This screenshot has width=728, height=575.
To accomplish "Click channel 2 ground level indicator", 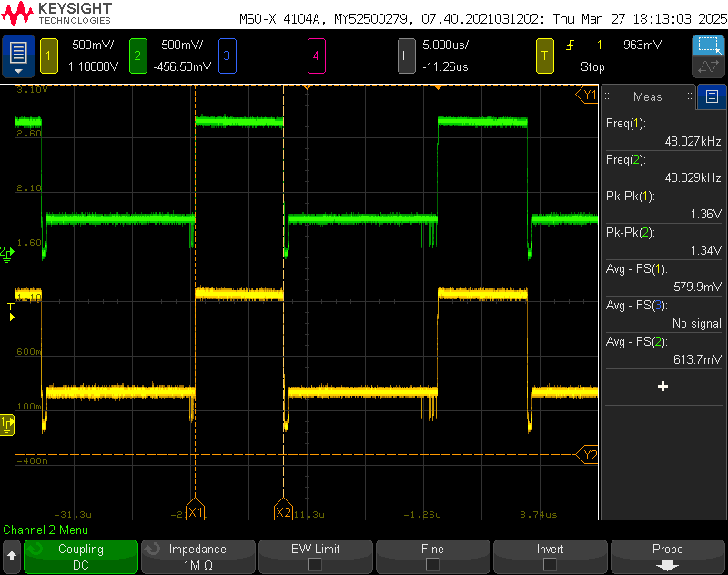I will 6,255.
